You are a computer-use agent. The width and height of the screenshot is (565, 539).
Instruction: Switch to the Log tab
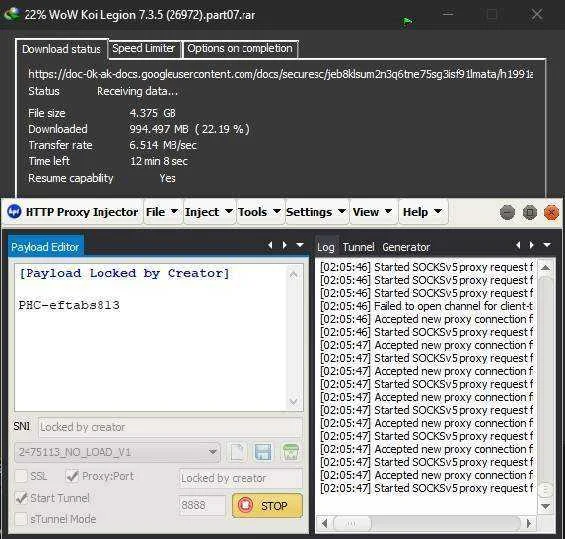point(326,247)
